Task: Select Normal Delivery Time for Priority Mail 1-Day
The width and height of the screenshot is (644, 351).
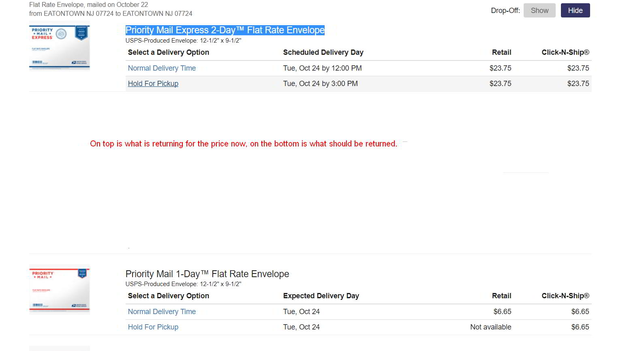Action: click(162, 312)
